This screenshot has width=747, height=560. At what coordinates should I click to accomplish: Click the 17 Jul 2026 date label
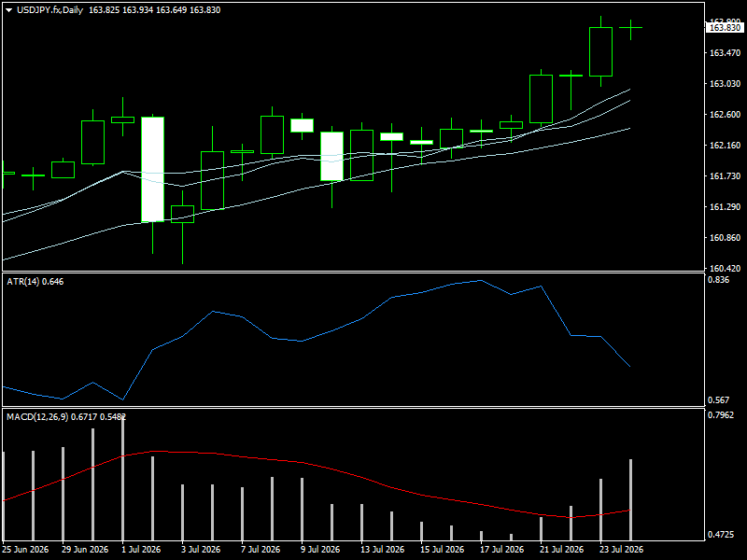coord(501,550)
